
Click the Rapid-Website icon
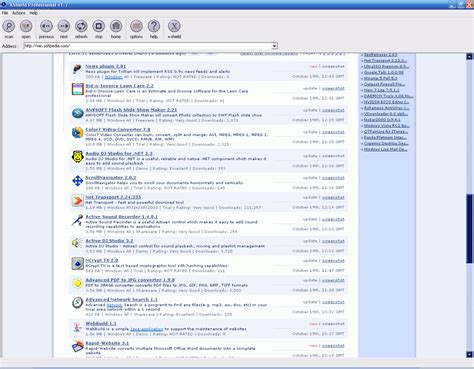pos(77,346)
